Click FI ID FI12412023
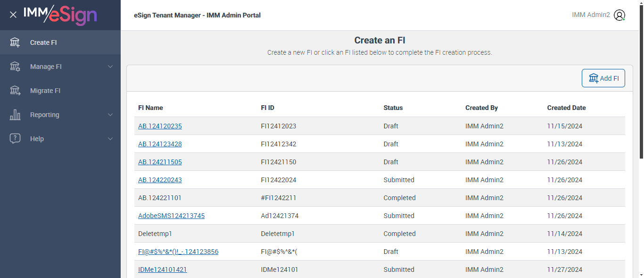Viewport: 644px width, 278px height. (279, 126)
